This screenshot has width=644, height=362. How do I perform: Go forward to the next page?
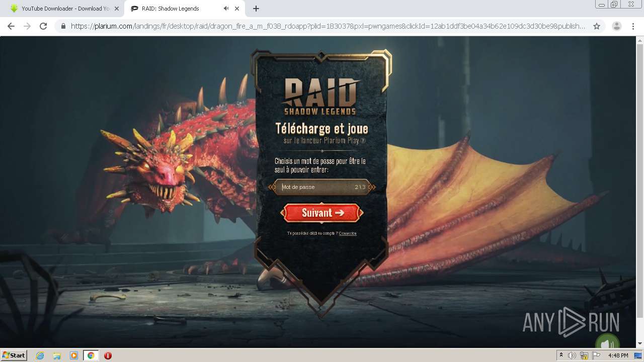coord(27,26)
